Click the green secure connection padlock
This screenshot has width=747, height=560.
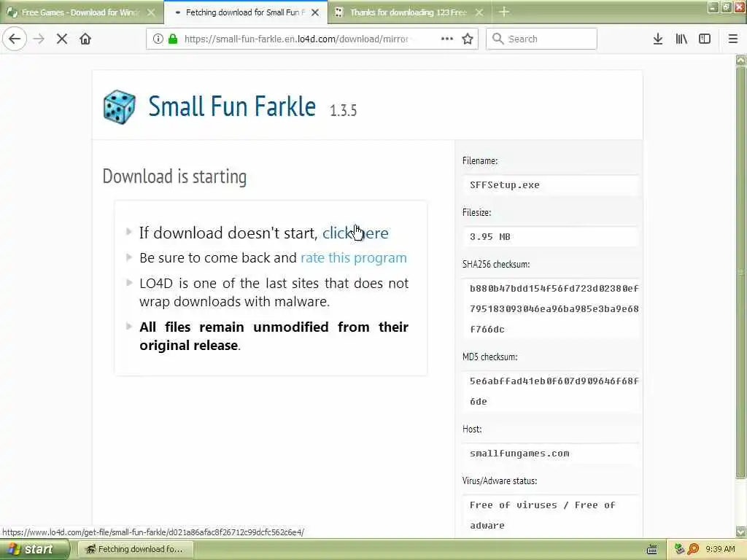coord(173,39)
